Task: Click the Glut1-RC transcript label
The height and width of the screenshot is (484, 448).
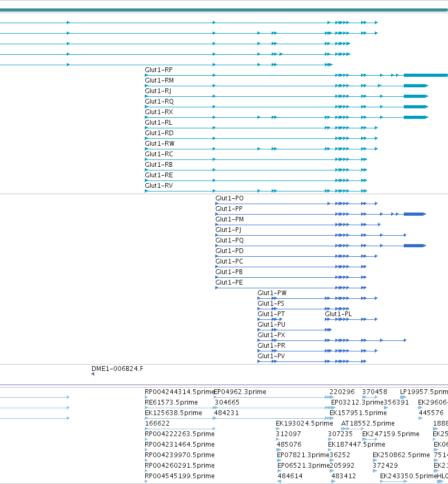Action: tap(159, 154)
